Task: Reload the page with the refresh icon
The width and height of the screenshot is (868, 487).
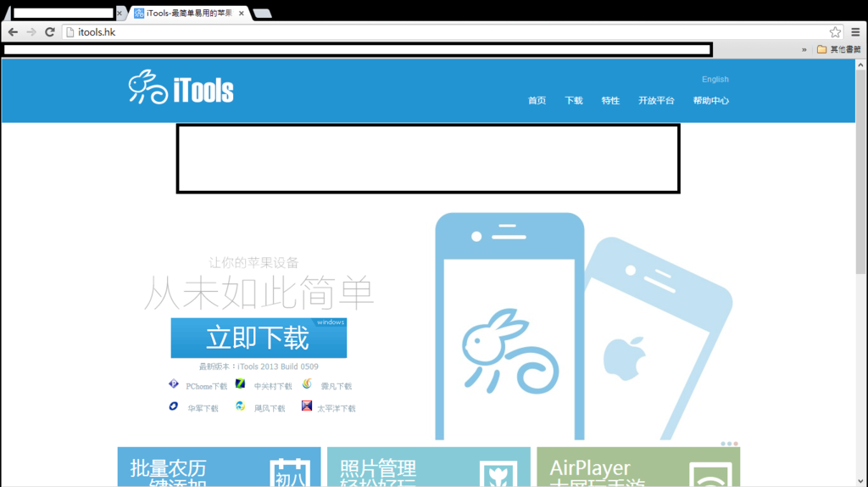Action: [x=50, y=32]
